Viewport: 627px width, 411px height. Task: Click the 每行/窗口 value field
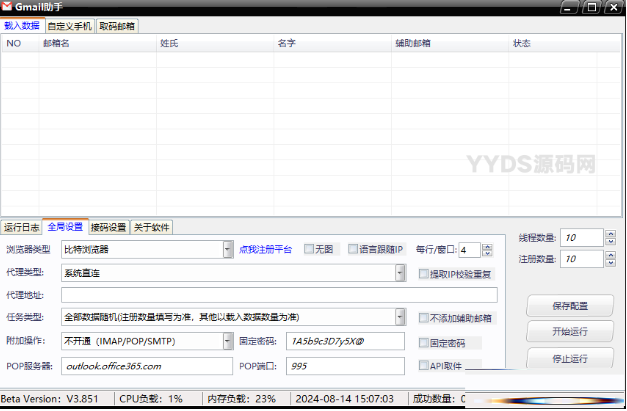[x=469, y=250]
